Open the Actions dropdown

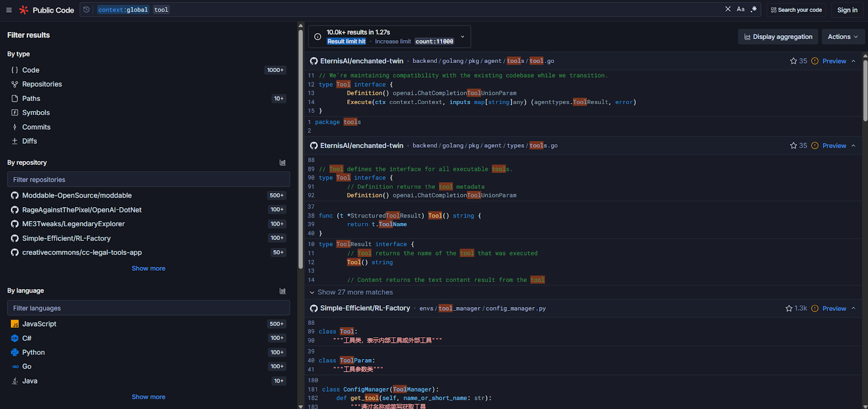(843, 37)
